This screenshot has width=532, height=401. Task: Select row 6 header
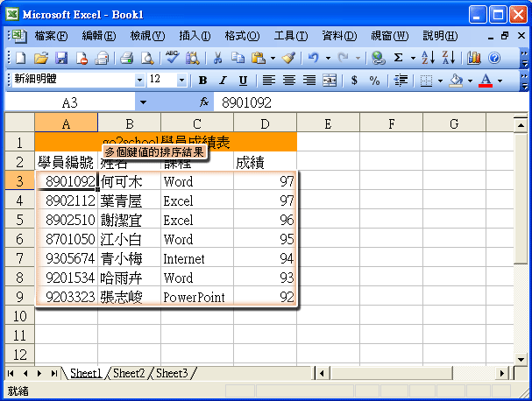pos(19,239)
